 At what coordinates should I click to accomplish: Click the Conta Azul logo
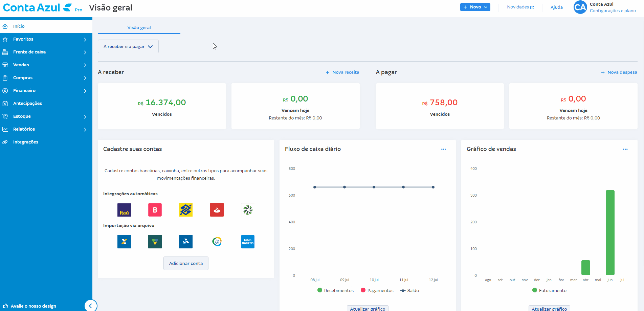click(37, 7)
